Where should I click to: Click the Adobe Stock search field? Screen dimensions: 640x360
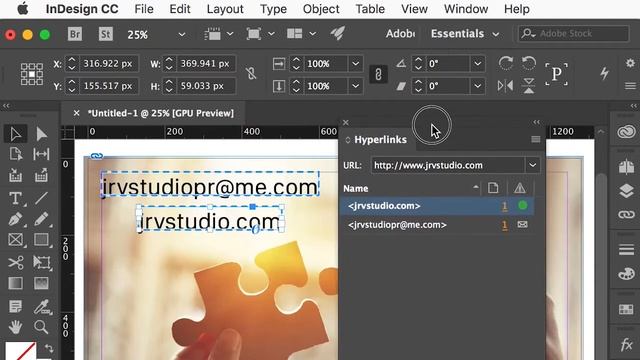[x=574, y=33]
